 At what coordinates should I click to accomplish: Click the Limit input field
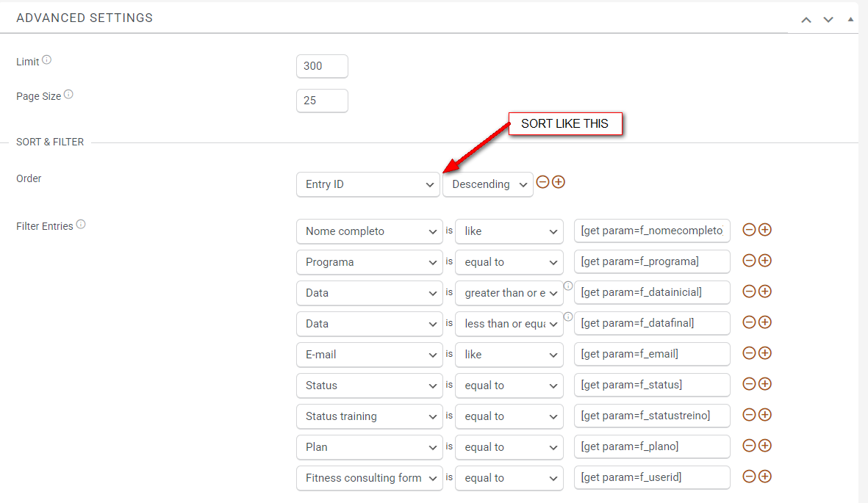[322, 66]
